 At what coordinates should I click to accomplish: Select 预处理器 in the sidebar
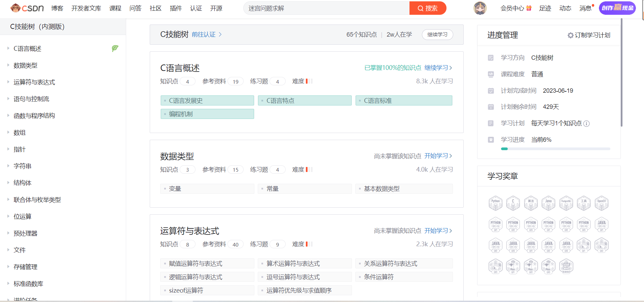(x=25, y=233)
